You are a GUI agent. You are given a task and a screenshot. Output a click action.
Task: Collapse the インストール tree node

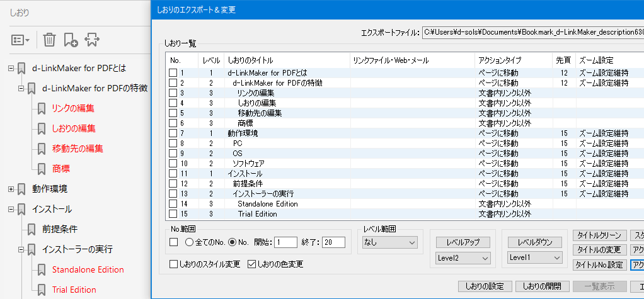(11, 209)
